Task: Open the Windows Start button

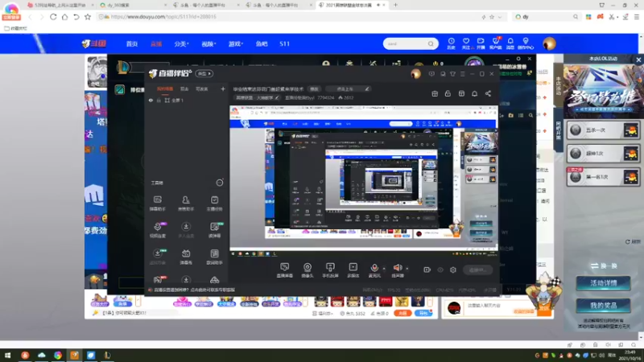Action: pos(7,355)
